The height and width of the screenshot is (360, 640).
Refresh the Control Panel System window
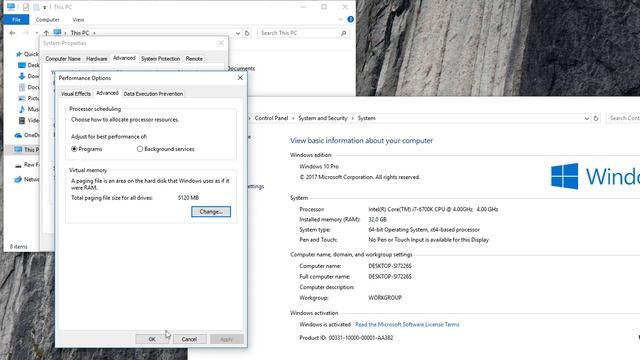[x=596, y=118]
